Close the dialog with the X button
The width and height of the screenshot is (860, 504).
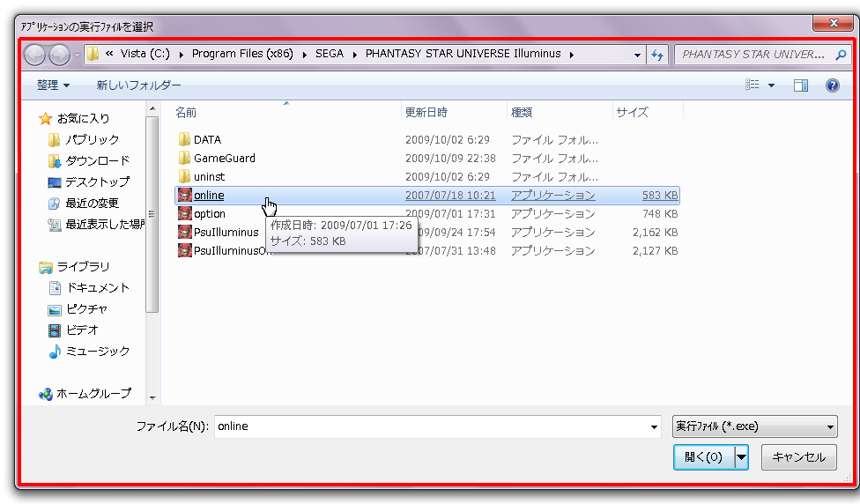(x=834, y=23)
